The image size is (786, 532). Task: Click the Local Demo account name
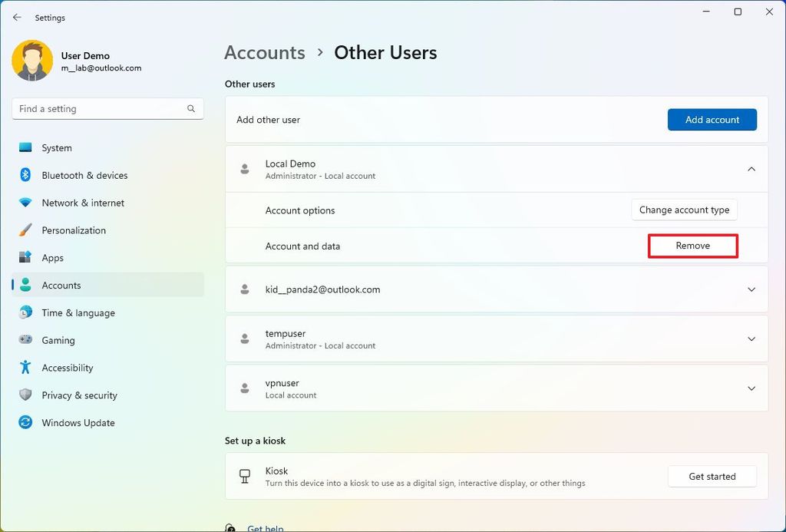[x=290, y=164]
